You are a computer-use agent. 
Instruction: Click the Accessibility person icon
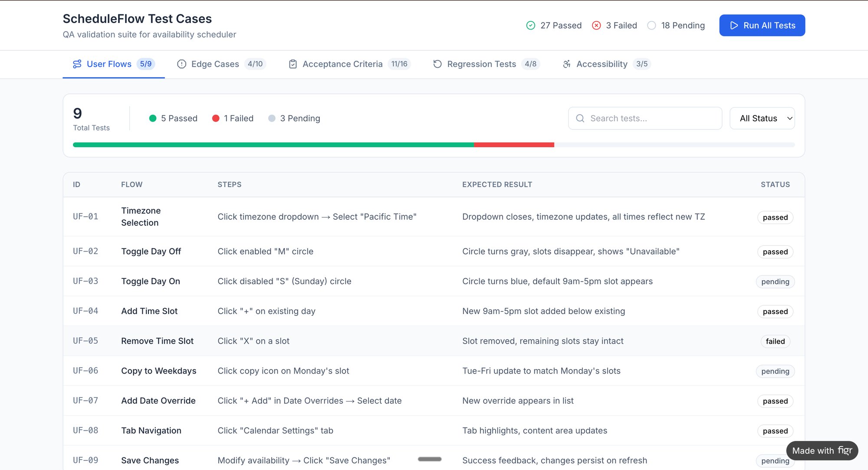click(566, 64)
